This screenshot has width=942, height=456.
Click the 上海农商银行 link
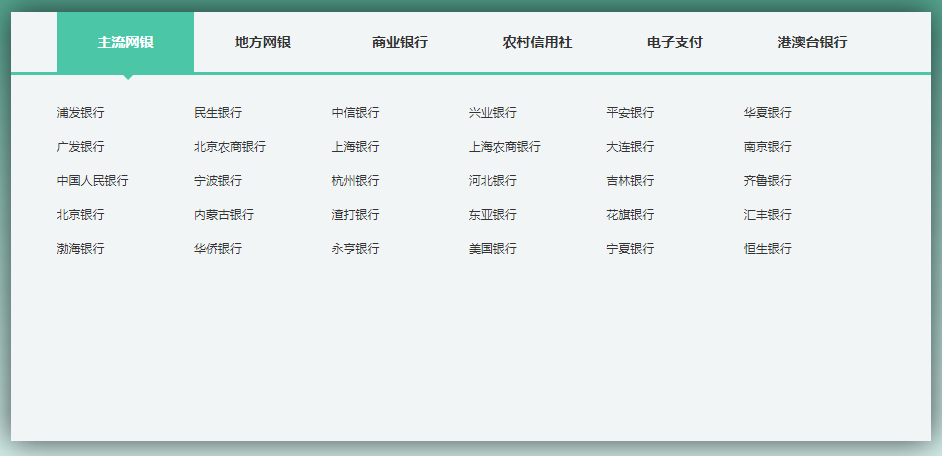pyautogui.click(x=504, y=147)
